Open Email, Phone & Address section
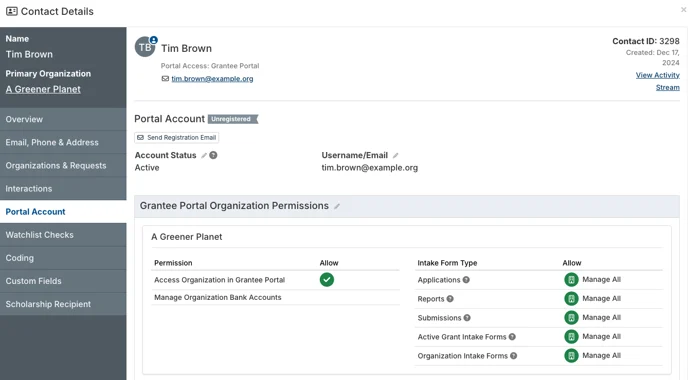This screenshot has width=688, height=380. (x=63, y=143)
